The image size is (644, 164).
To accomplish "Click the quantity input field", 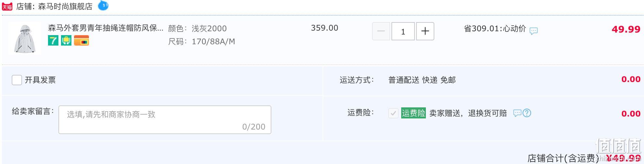I will click(403, 31).
